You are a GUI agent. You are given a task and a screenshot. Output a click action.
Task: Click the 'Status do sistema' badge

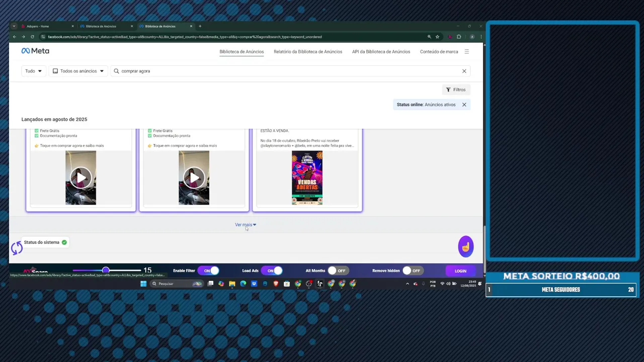click(45, 242)
